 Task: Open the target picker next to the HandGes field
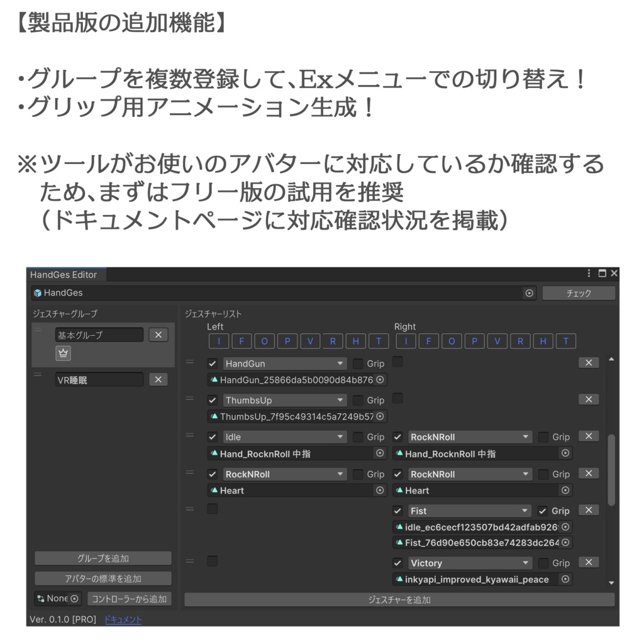529,292
